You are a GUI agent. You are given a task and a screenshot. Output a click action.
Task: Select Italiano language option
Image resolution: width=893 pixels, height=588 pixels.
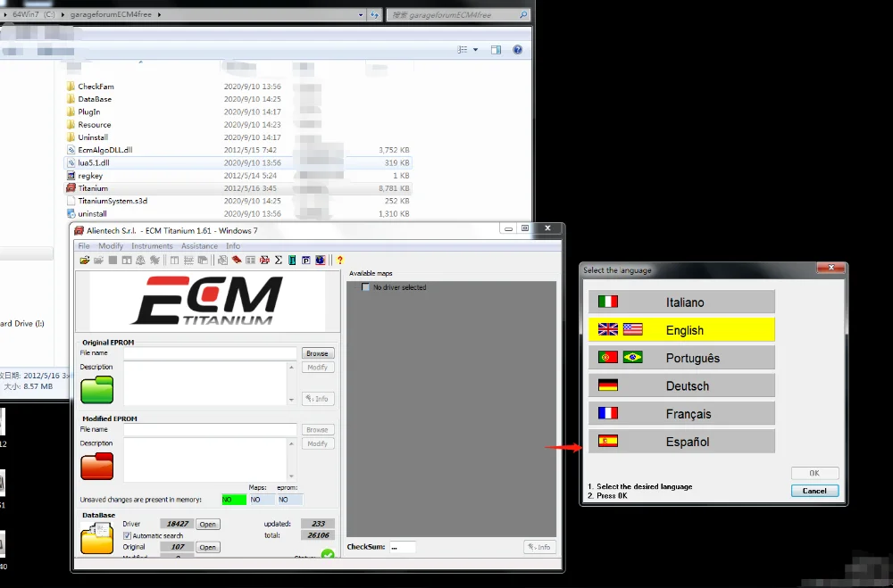pos(681,302)
